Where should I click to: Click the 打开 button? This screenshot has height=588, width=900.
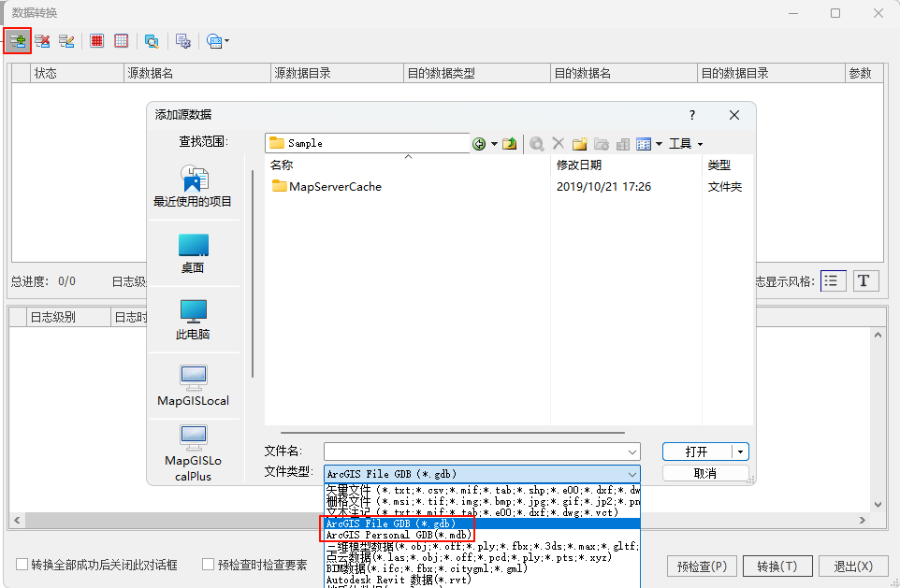click(x=697, y=452)
